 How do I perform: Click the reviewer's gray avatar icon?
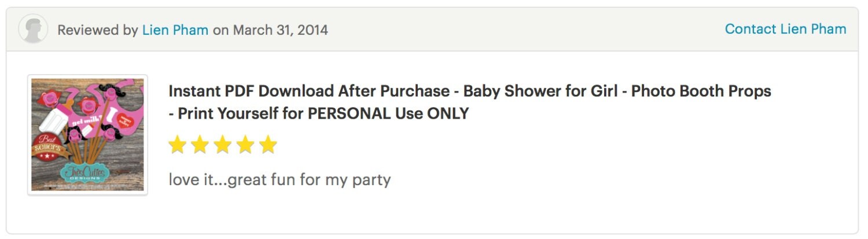click(33, 29)
